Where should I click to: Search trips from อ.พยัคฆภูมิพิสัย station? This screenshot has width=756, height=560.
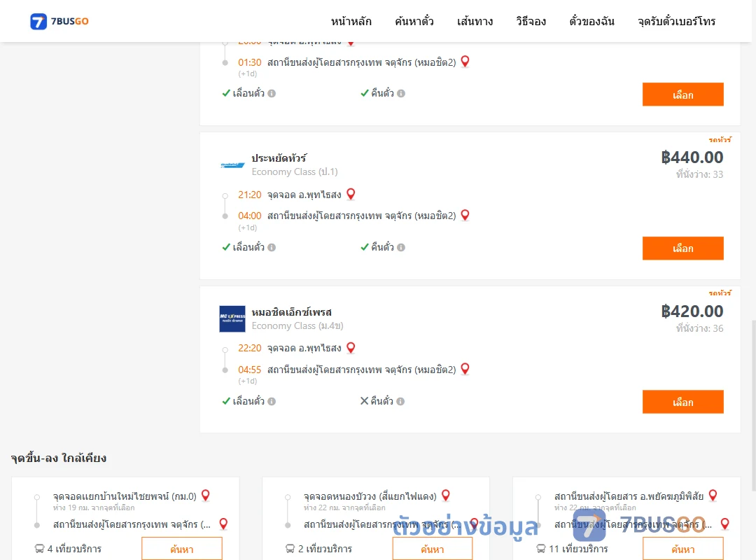(682, 549)
